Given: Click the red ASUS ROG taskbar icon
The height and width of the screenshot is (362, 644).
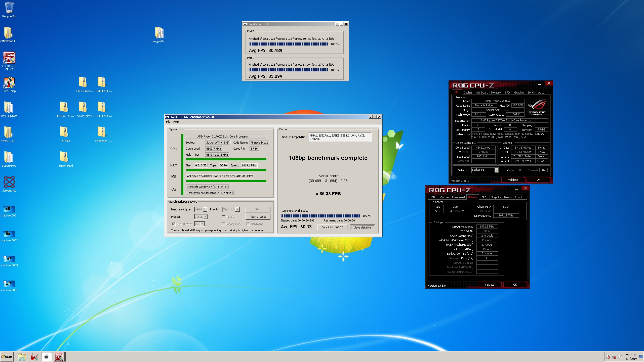Looking at the screenshot, I should 34,357.
